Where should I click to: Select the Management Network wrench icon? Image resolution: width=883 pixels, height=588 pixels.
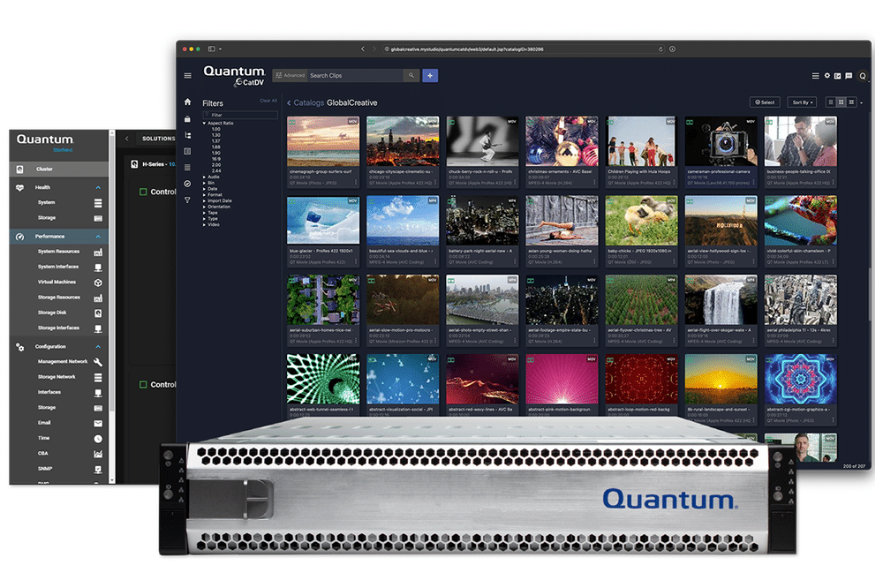(97, 361)
